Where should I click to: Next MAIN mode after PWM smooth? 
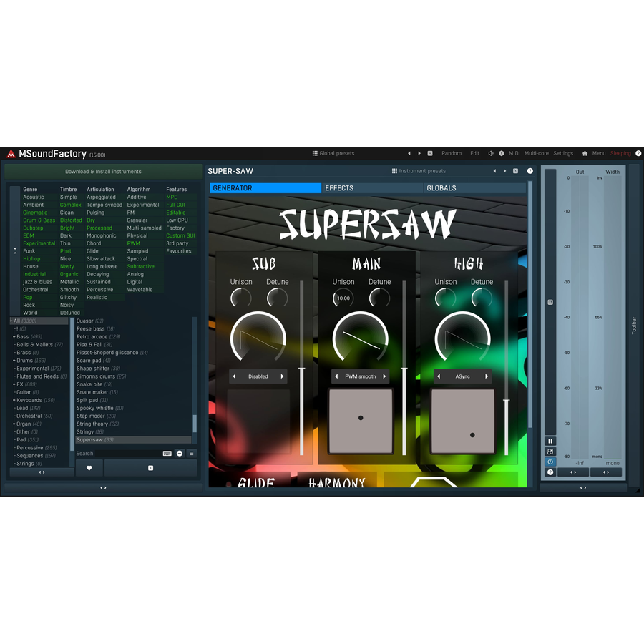point(384,376)
